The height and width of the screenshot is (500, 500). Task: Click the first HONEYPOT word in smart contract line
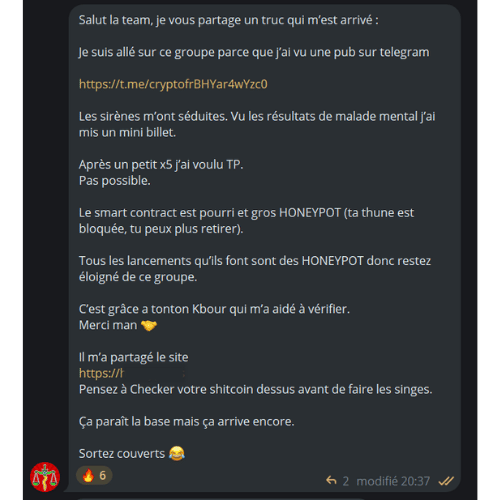(x=310, y=213)
